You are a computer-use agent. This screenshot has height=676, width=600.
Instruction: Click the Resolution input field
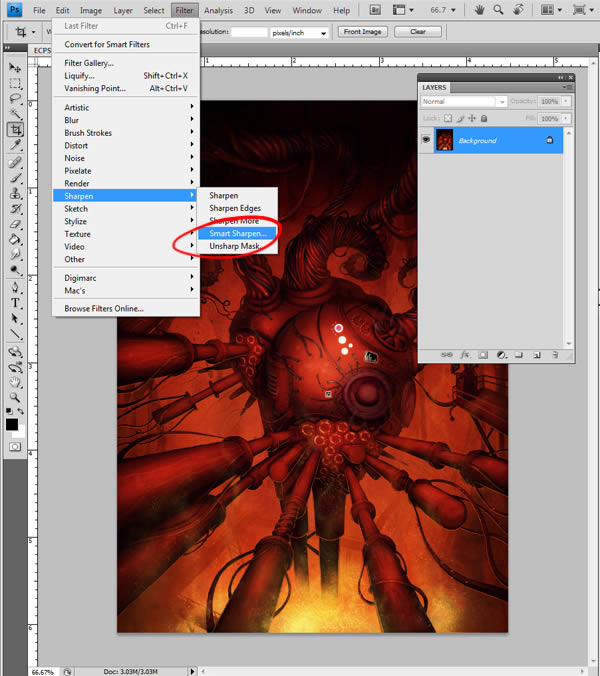[x=249, y=32]
